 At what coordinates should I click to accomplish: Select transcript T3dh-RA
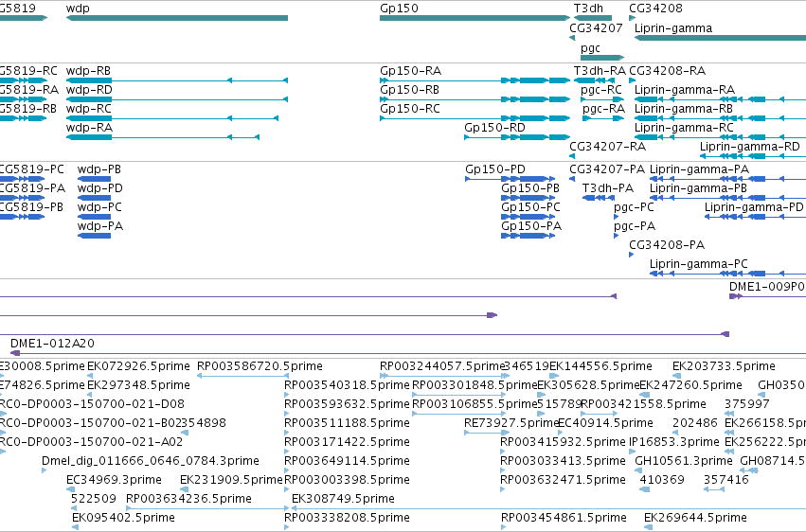tap(593, 80)
